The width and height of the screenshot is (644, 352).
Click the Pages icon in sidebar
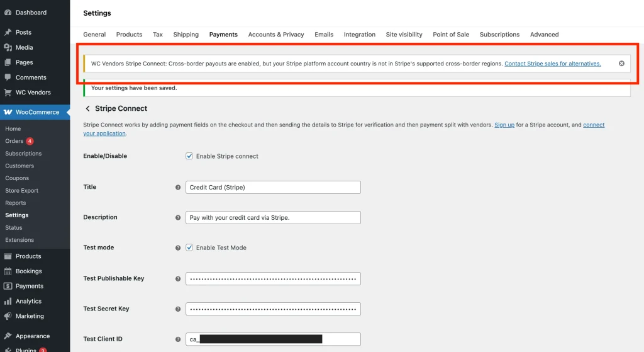8,62
